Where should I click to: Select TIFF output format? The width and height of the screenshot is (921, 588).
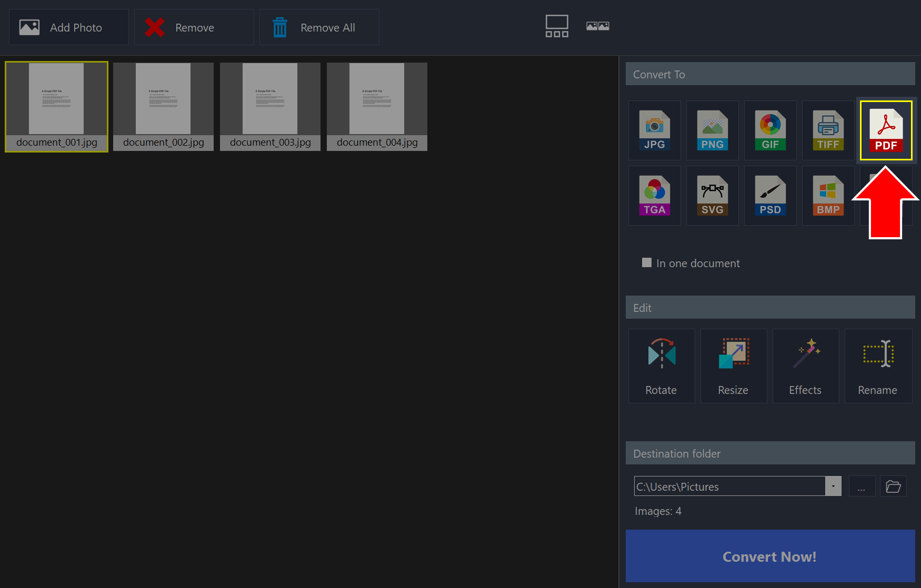point(828,130)
